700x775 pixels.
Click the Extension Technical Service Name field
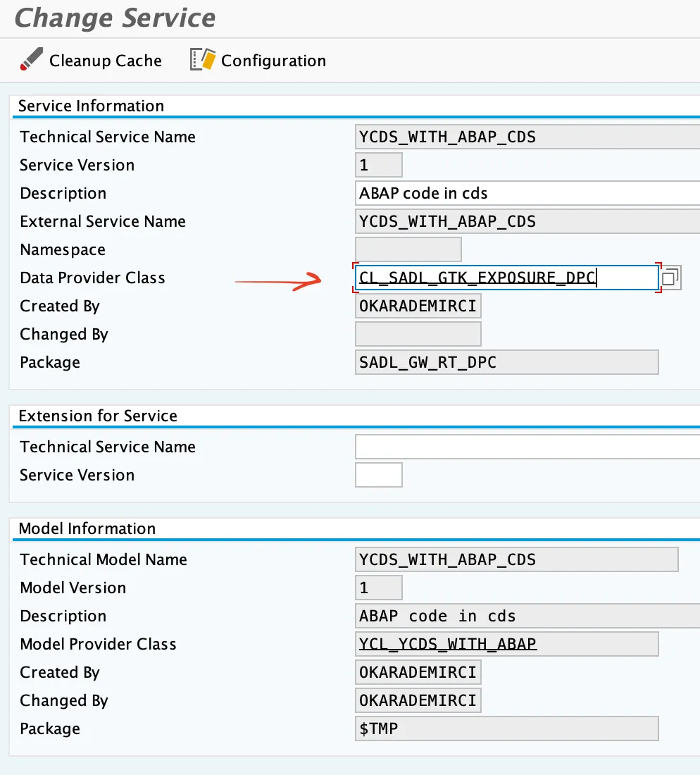click(x=527, y=447)
